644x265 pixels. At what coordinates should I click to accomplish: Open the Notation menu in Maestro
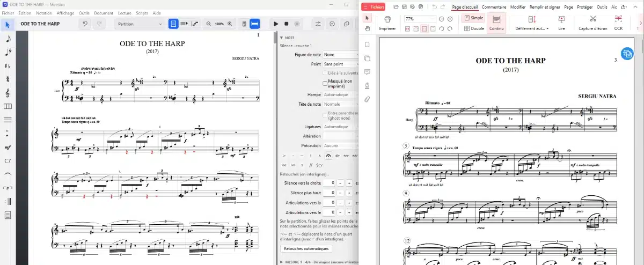point(44,13)
